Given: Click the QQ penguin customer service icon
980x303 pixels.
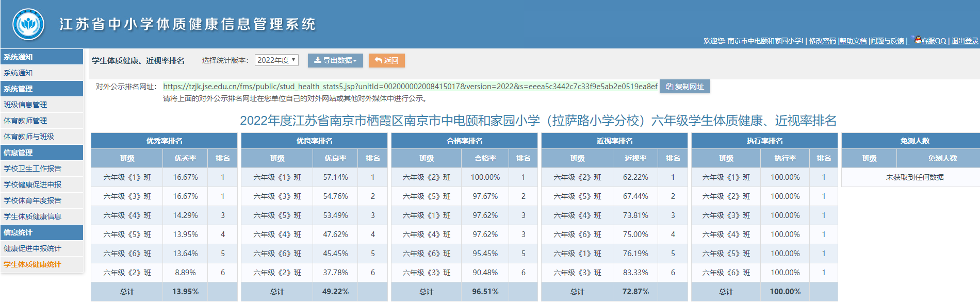Looking at the screenshot, I should [x=918, y=40].
